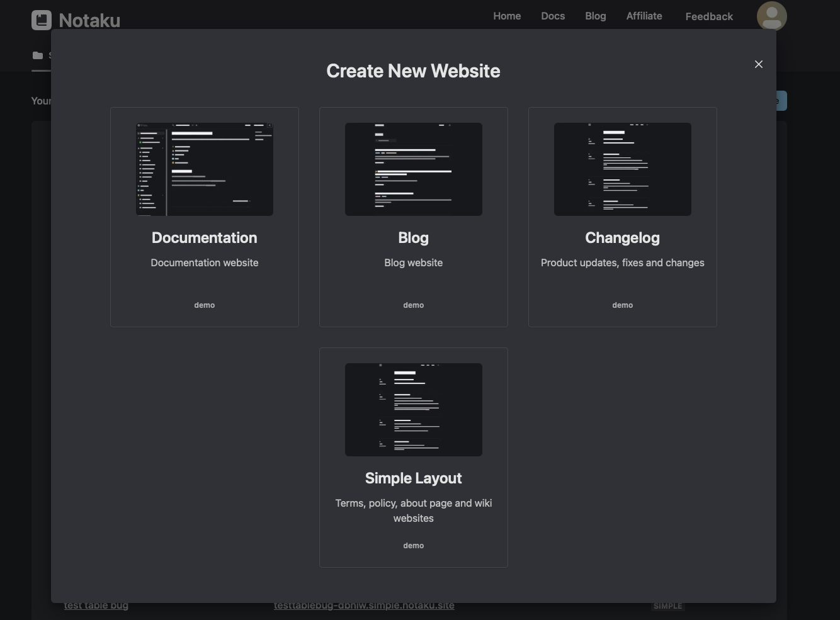View the Changelog template thumbnail preview

[622, 169]
